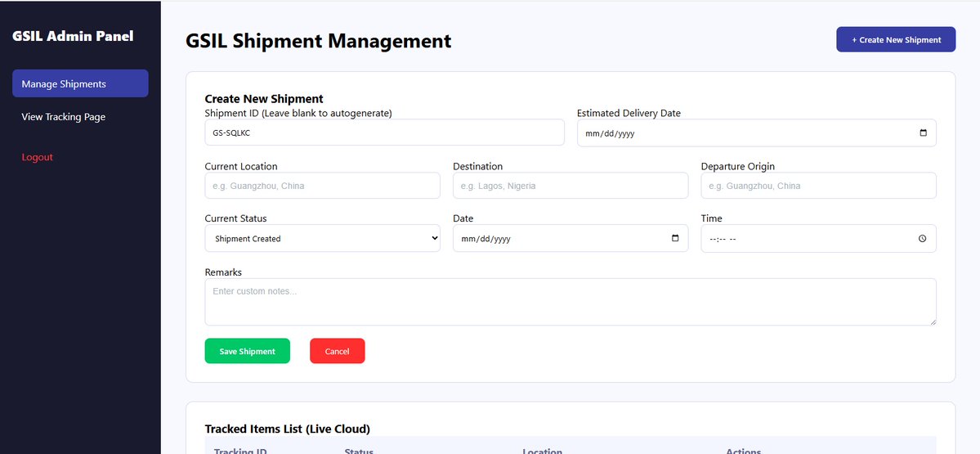The height and width of the screenshot is (454, 980).
Task: Click the green Save Shipment button
Action: (248, 351)
